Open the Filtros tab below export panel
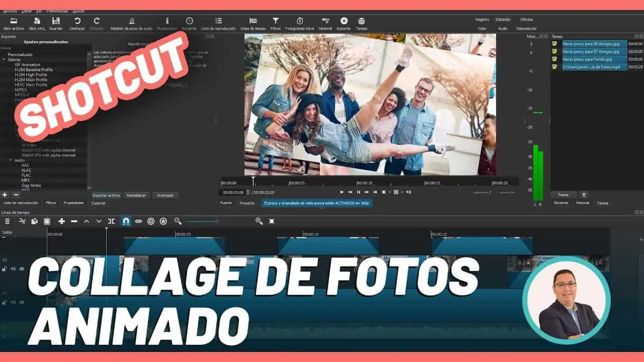The height and width of the screenshot is (362, 644). point(51,203)
